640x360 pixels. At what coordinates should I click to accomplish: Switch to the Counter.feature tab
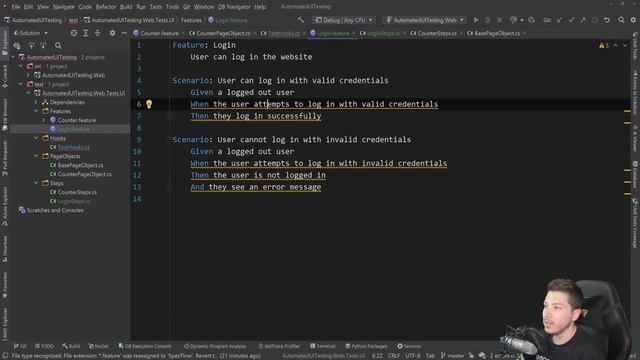click(159, 33)
